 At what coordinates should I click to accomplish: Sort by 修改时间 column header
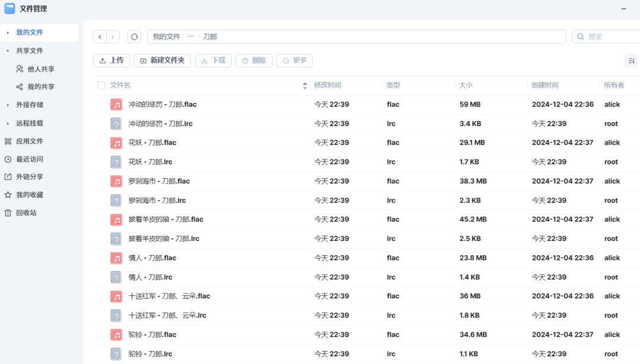click(327, 85)
